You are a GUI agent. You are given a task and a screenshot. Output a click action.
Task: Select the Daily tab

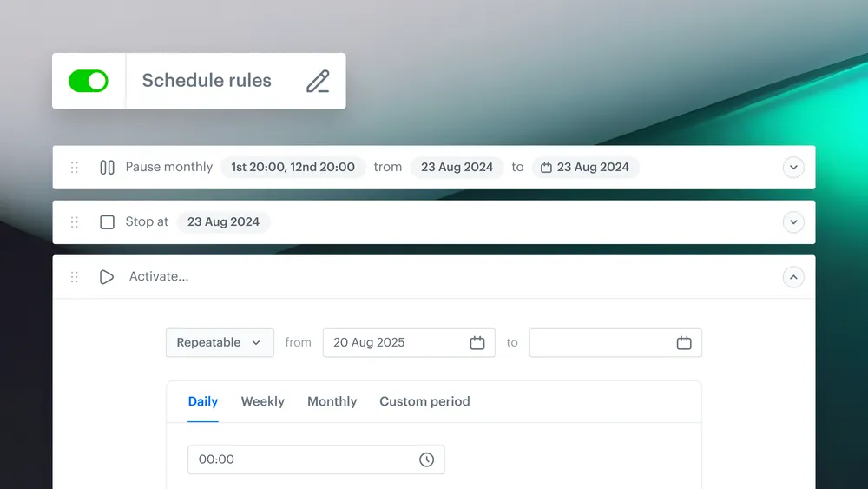[203, 401]
